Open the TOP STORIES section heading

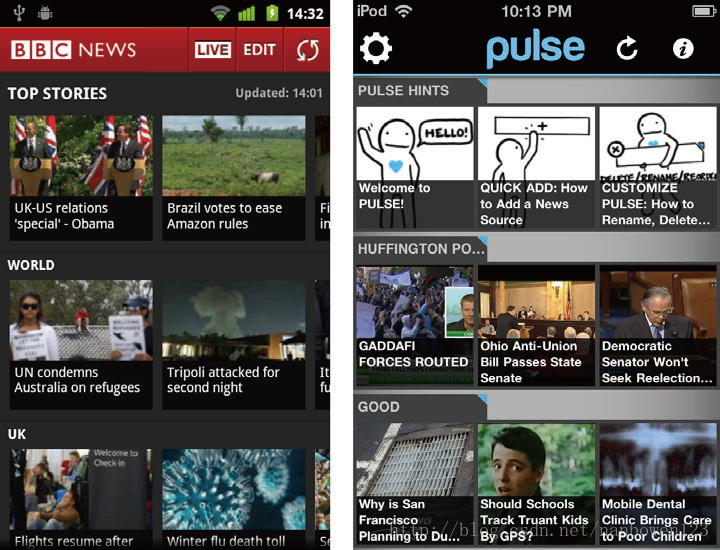[57, 94]
